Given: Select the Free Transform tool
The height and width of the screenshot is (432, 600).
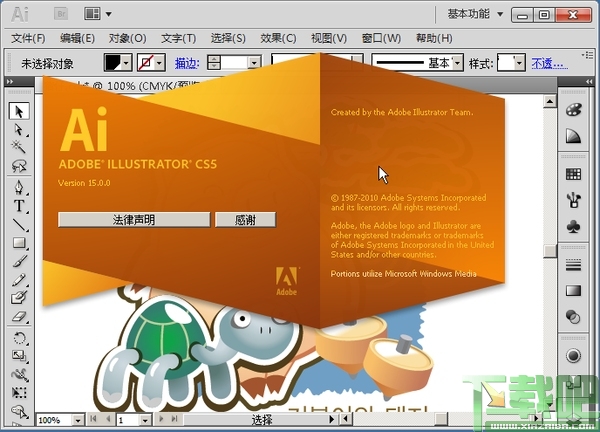Looking at the screenshot, I should pyautogui.click(x=19, y=393).
